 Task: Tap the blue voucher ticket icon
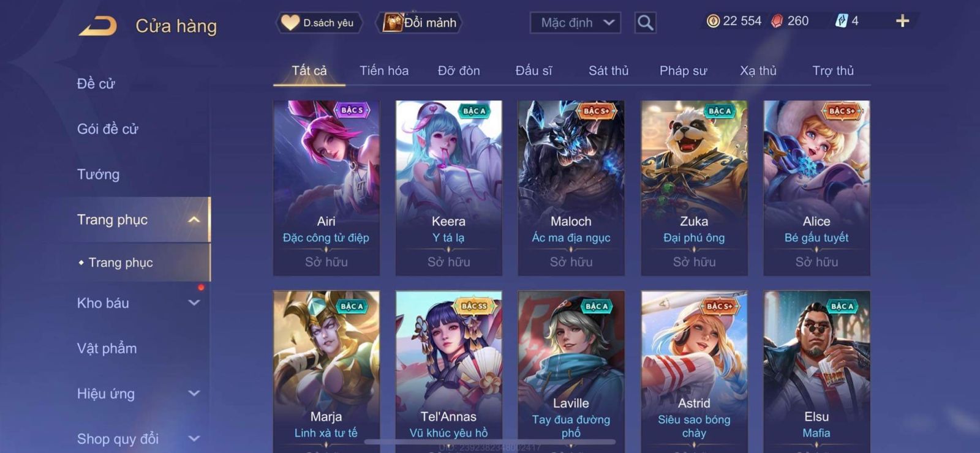[842, 21]
